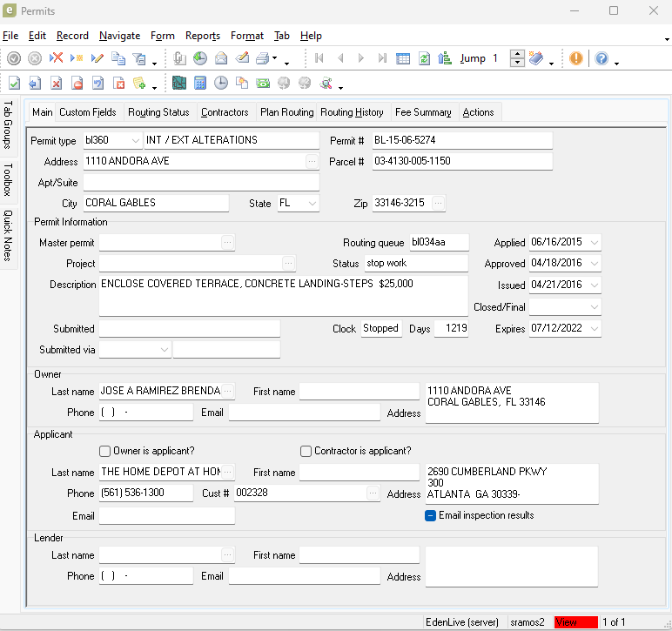The image size is (672, 631).
Task: Click the ellipsis button beside Cust # field
Action: pos(373,493)
